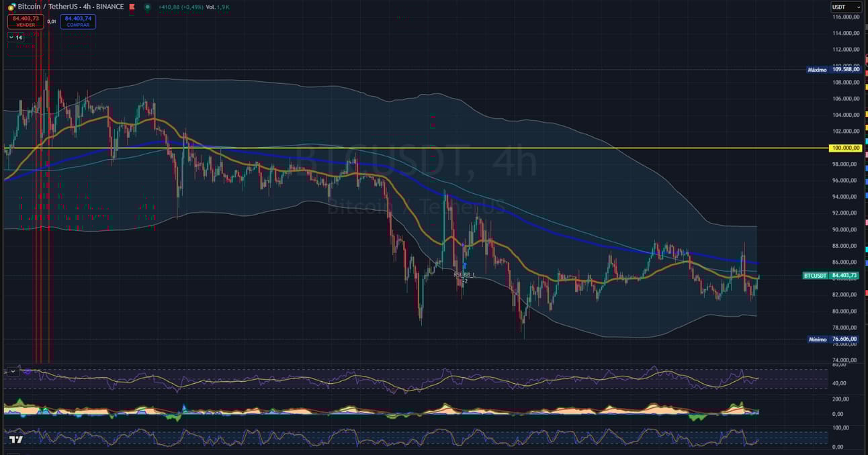Open the USDT currency dropdown
The width and height of the screenshot is (868, 455).
(x=846, y=7)
